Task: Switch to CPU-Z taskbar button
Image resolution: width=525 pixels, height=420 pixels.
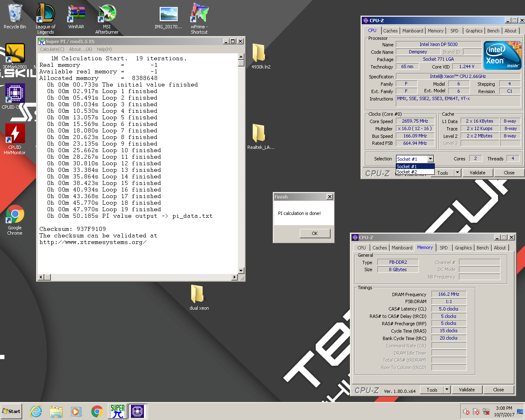Action: click(138, 411)
